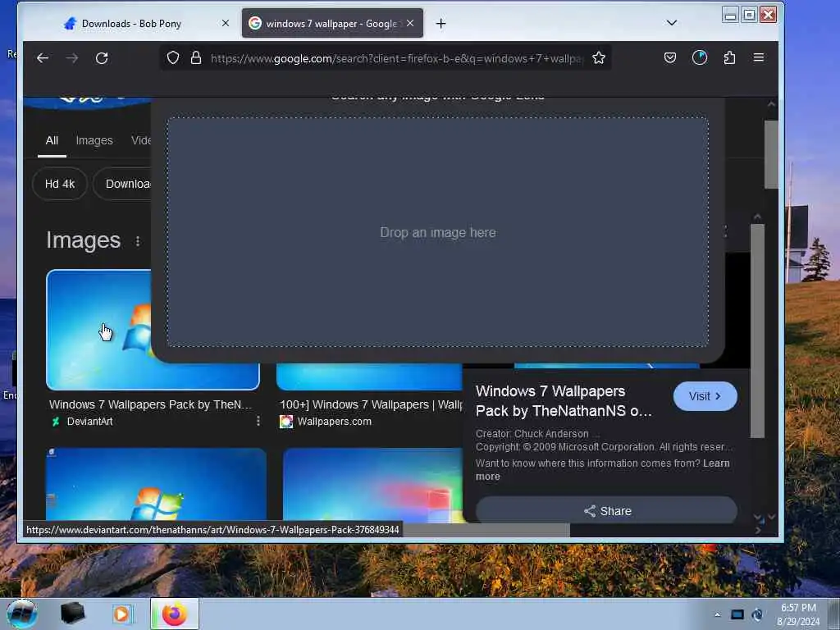The height and width of the screenshot is (630, 840).
Task: Click the preview panel scrollbar thumb
Action: pyautogui.click(x=757, y=331)
